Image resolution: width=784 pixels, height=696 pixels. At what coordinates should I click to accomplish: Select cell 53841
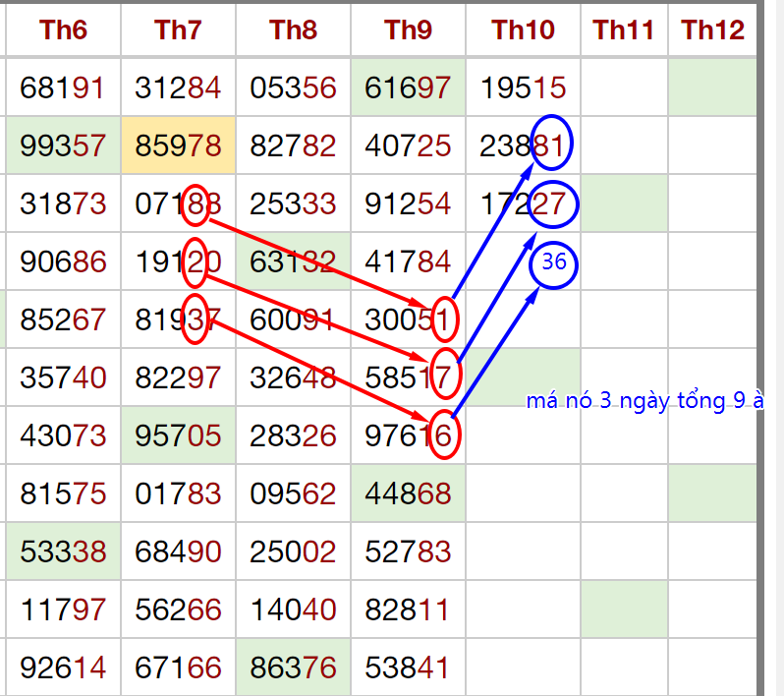point(408,667)
